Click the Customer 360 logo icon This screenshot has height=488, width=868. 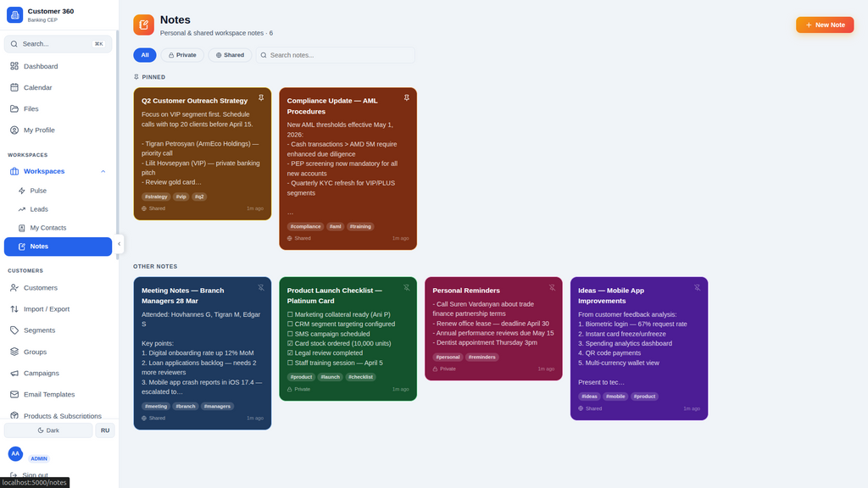(x=15, y=15)
